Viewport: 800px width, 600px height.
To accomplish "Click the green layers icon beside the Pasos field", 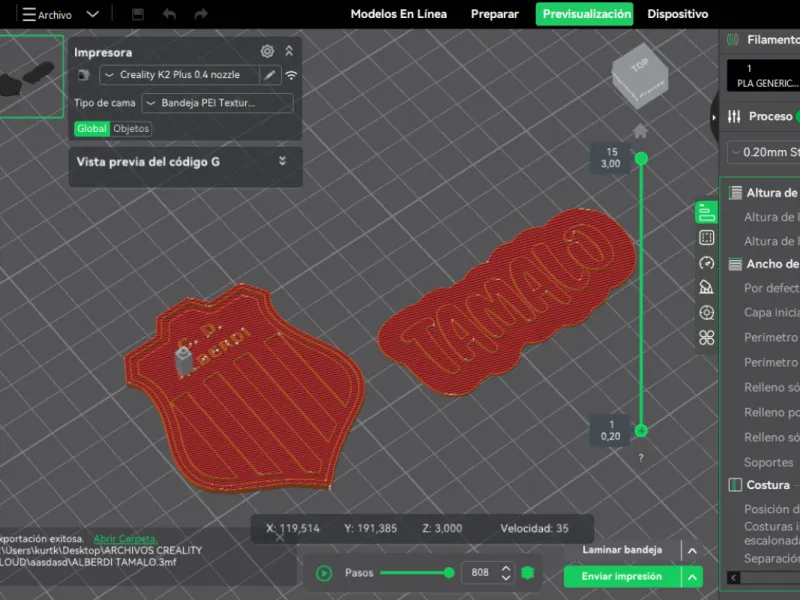I will click(528, 572).
